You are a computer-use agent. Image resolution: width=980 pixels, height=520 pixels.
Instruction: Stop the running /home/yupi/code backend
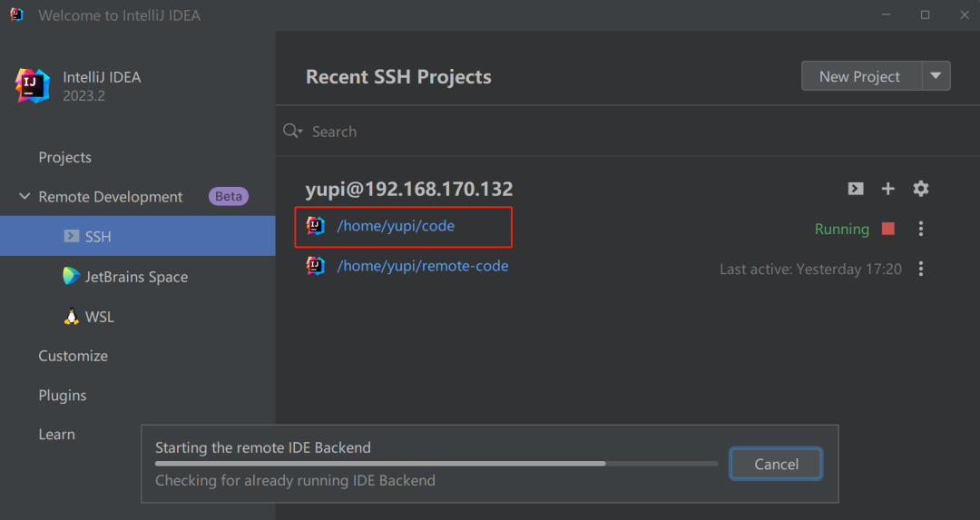(x=888, y=229)
